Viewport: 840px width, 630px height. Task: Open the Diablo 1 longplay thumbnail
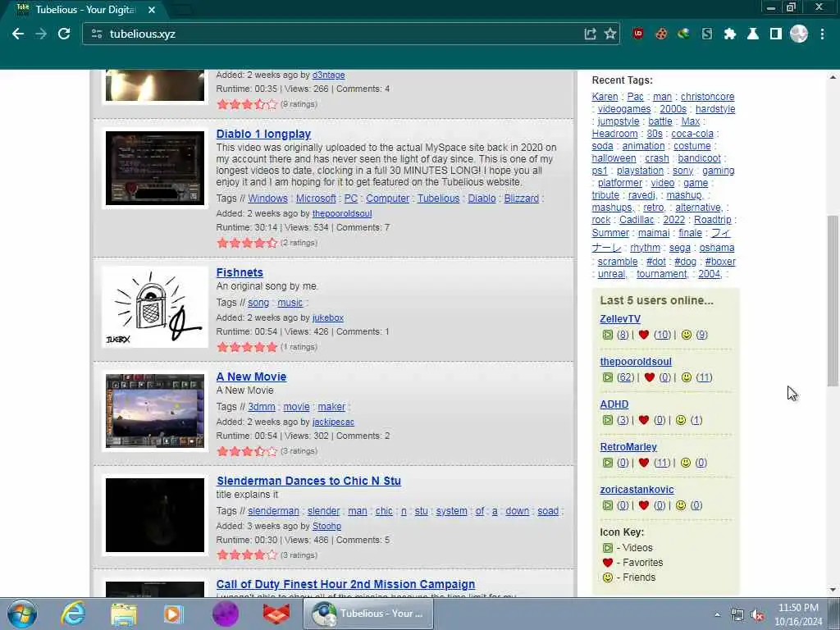[x=155, y=168]
